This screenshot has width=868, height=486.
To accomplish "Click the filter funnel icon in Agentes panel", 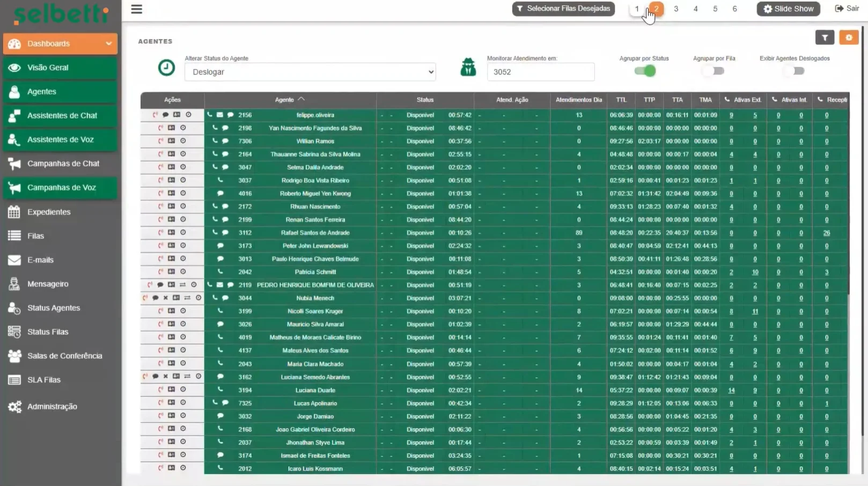I will pos(825,38).
